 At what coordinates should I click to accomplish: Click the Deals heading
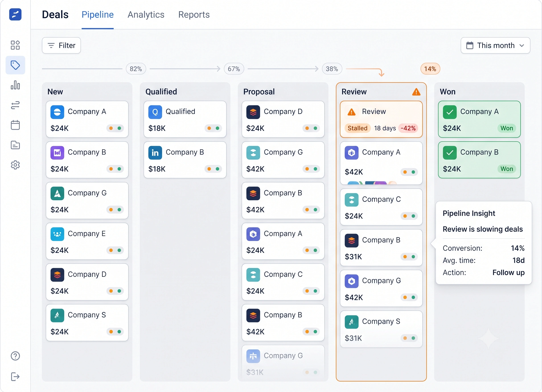(x=55, y=14)
